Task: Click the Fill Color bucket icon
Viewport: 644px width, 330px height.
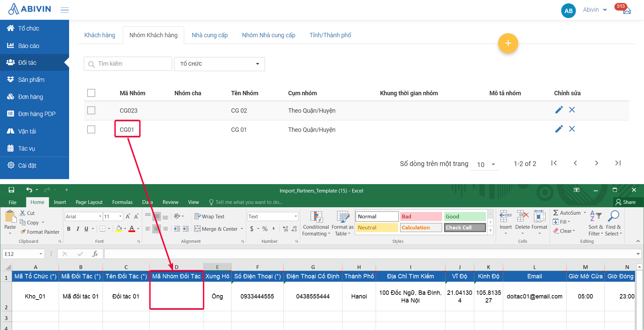Action: coord(119,229)
